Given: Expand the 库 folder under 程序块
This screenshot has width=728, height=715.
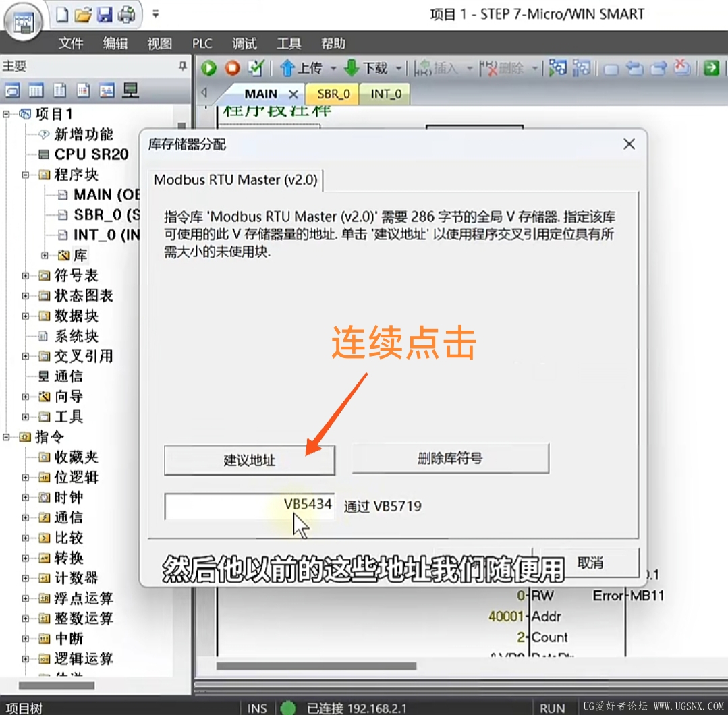Looking at the screenshot, I should [x=45, y=255].
